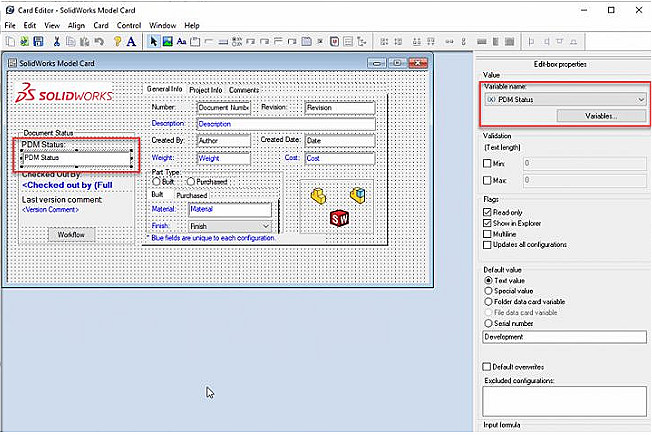Toggle the Read-only checkbox
The width and height of the screenshot is (652, 436).
coord(488,212)
